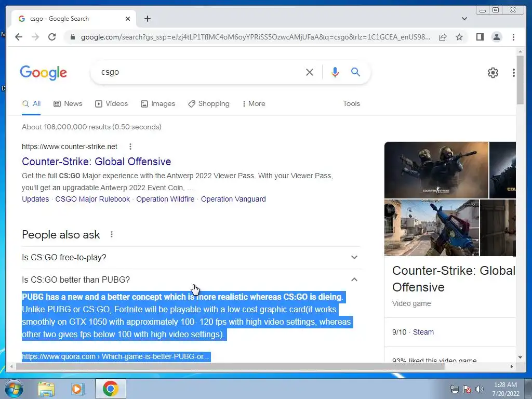Expand "Is CS:GO free-to-play?" question
The height and width of the screenshot is (399, 532).
191,258
